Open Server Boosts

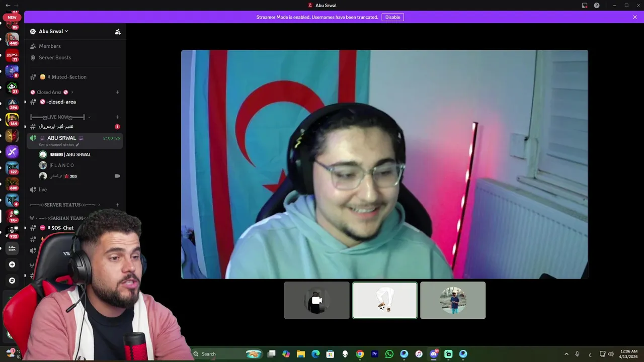click(x=54, y=57)
